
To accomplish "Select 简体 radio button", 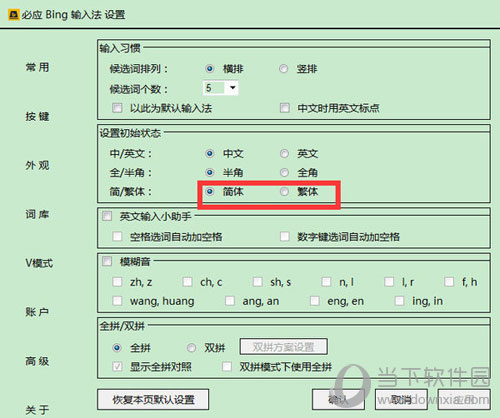I will click(209, 192).
